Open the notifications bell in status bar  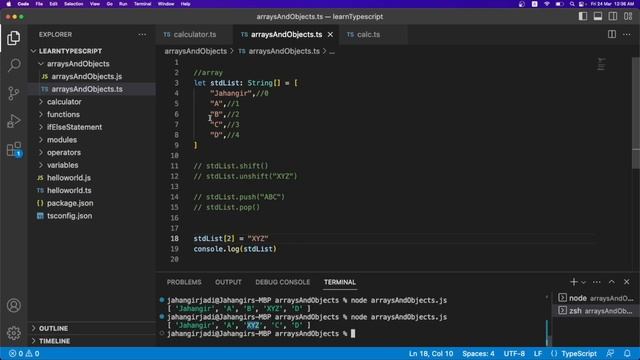[x=627, y=353]
